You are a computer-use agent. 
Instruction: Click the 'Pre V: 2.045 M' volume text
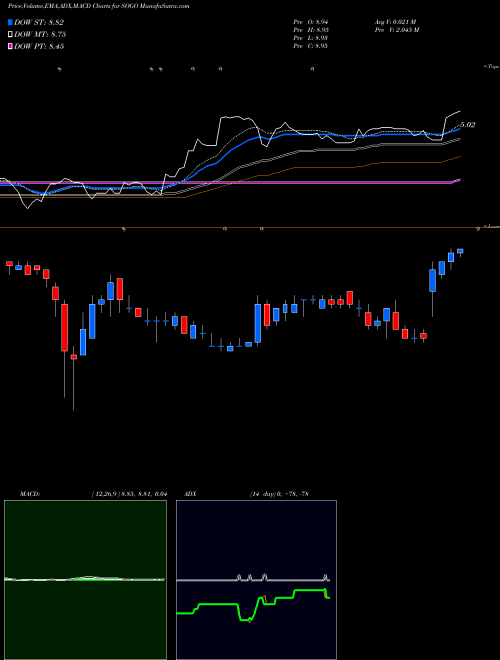pos(396,30)
